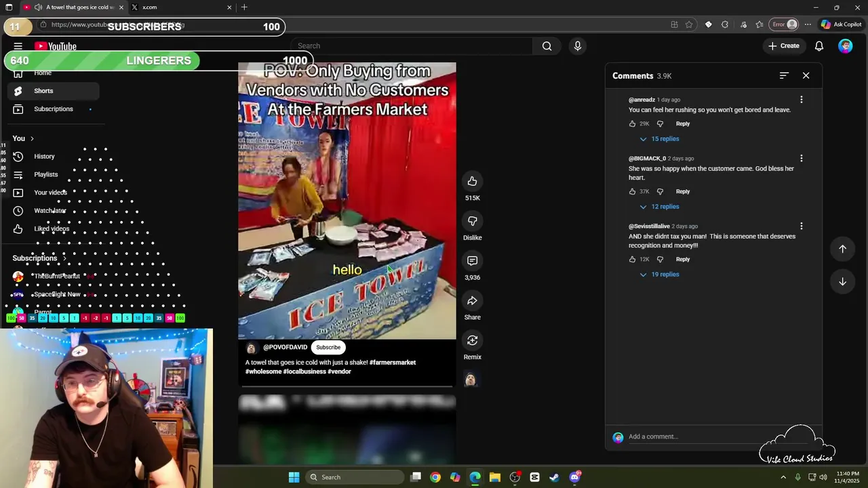Open comments via the 3,936 button
The height and width of the screenshot is (488, 868).
click(x=472, y=261)
